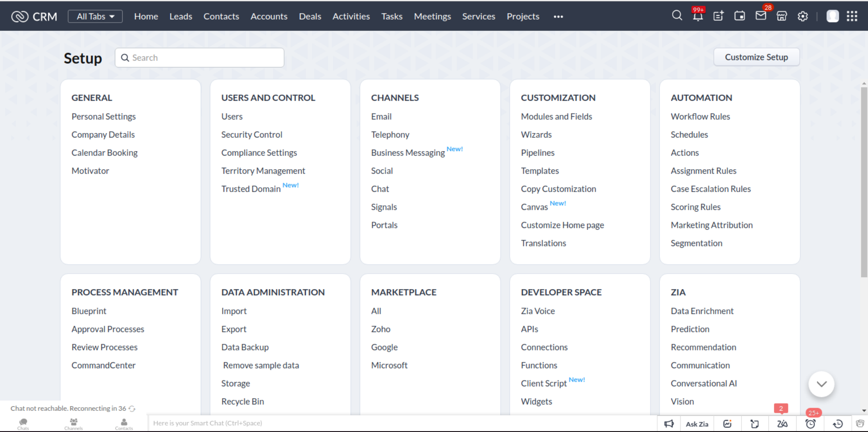Click the round scroll-down chevron button
Screen dimensions: 868x432
tap(821, 384)
